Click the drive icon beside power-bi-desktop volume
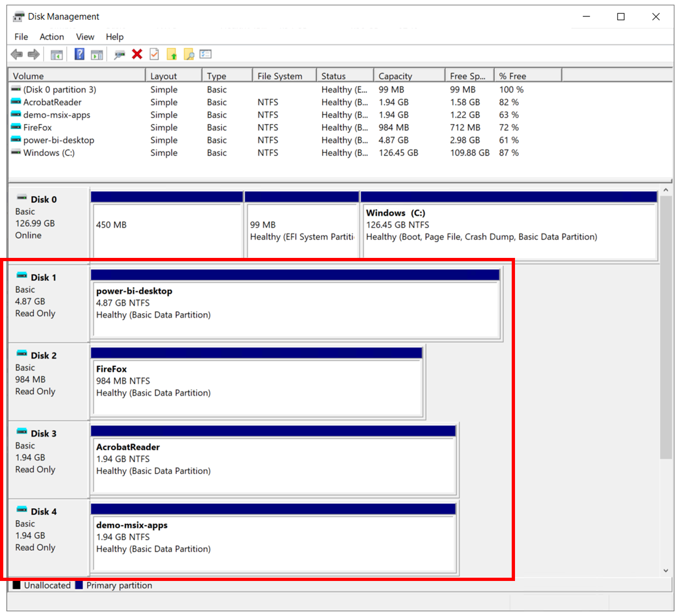Viewport: 681px width, 616px height. [16, 139]
